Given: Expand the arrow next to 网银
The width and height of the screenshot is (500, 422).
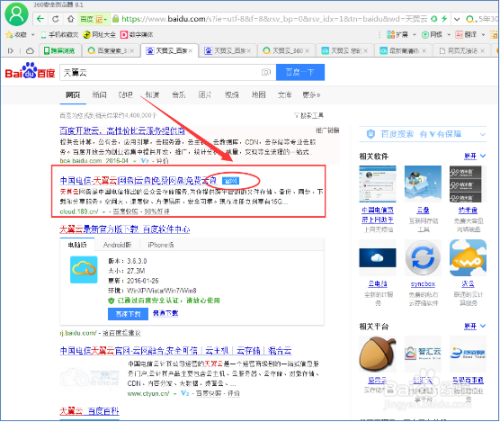Looking at the screenshot, I should (449, 34).
